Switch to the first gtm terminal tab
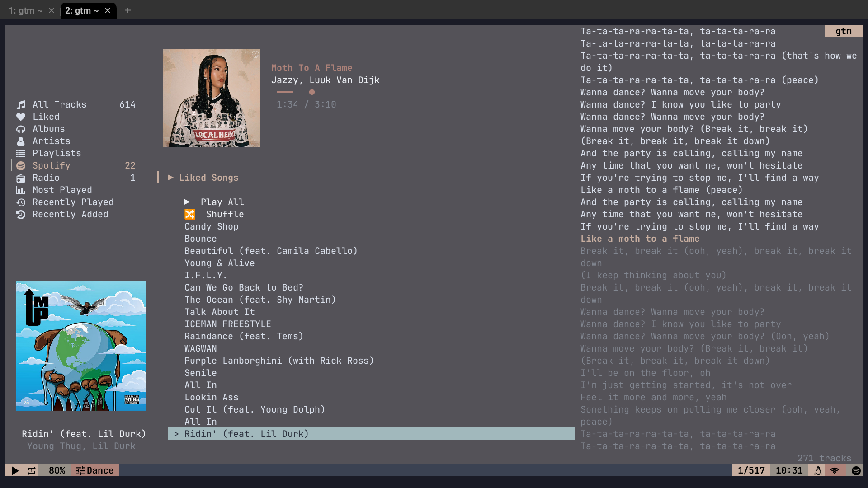The width and height of the screenshot is (868, 488). point(26,10)
